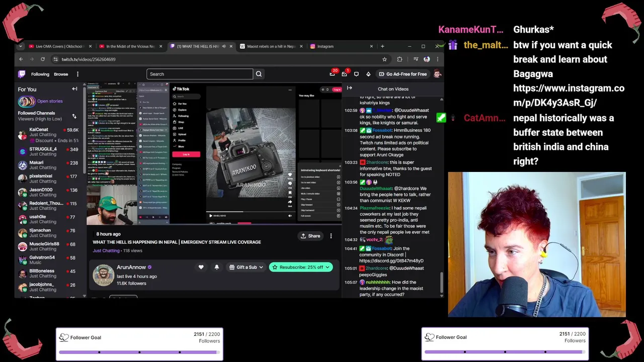Screen dimensions: 644x362
Task: Open Twitch notifications with 20 badge
Action: pyautogui.click(x=332, y=74)
